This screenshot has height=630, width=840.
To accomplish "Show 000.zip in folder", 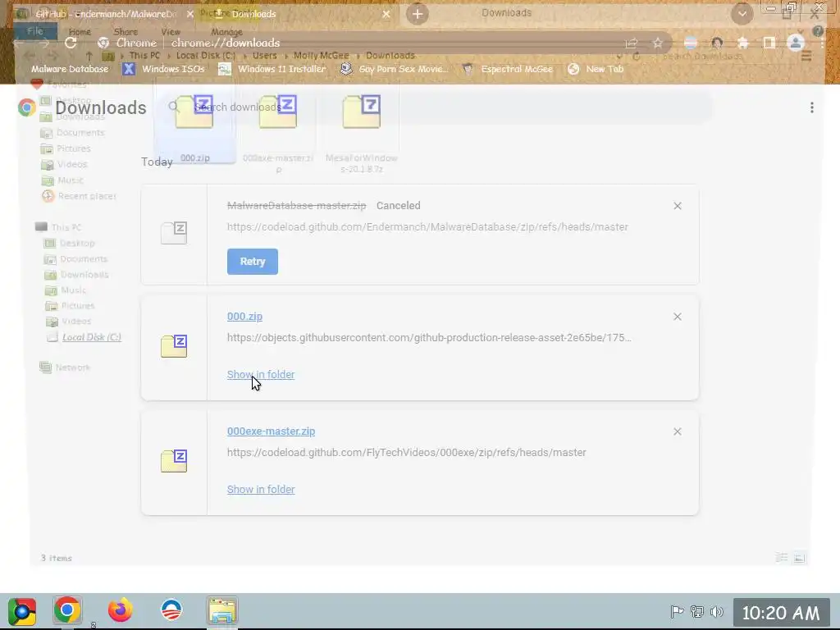I will (x=261, y=374).
